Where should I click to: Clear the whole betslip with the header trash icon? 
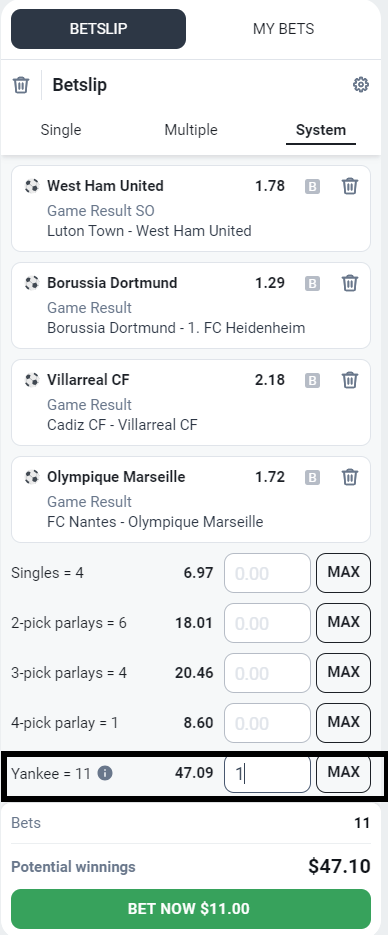(21, 85)
